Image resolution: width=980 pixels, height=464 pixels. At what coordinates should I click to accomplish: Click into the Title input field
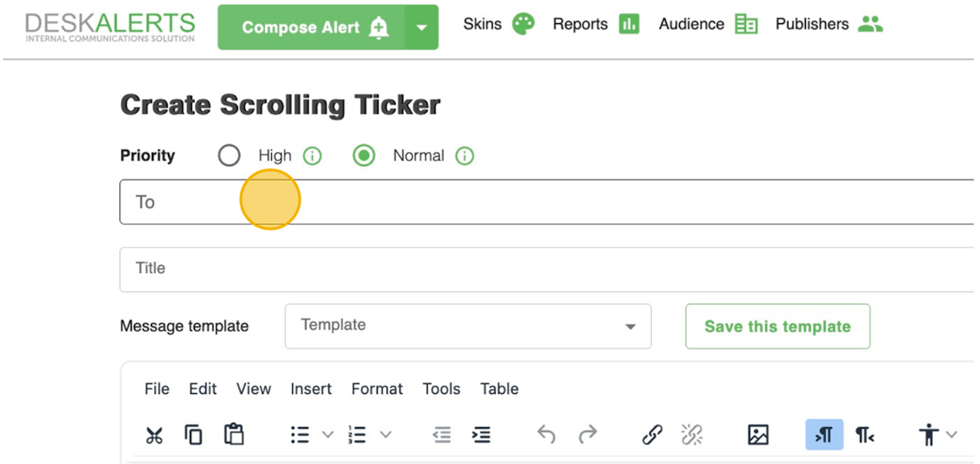point(539,269)
